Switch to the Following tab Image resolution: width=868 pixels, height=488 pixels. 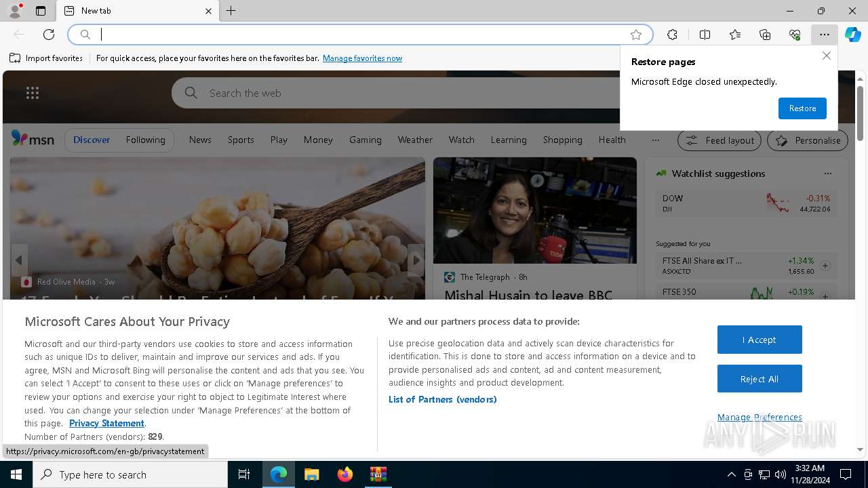(x=145, y=140)
